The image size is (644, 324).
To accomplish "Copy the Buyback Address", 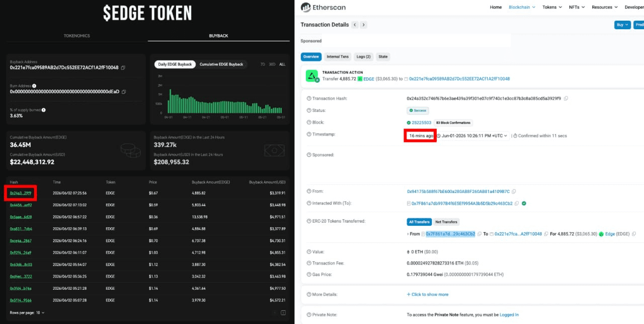I will (123, 68).
